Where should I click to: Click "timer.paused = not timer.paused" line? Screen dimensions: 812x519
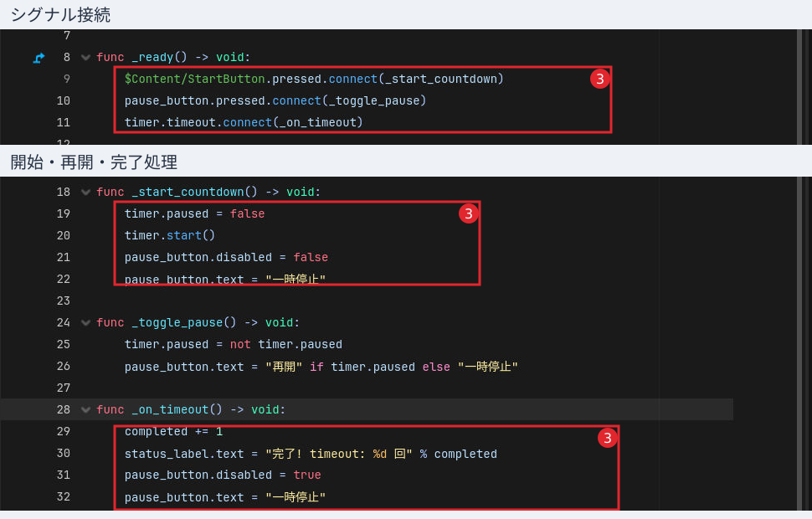pyautogui.click(x=234, y=344)
